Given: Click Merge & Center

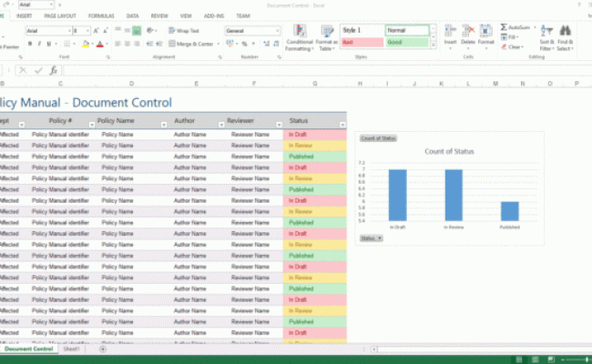Looking at the screenshot, I should [191, 44].
